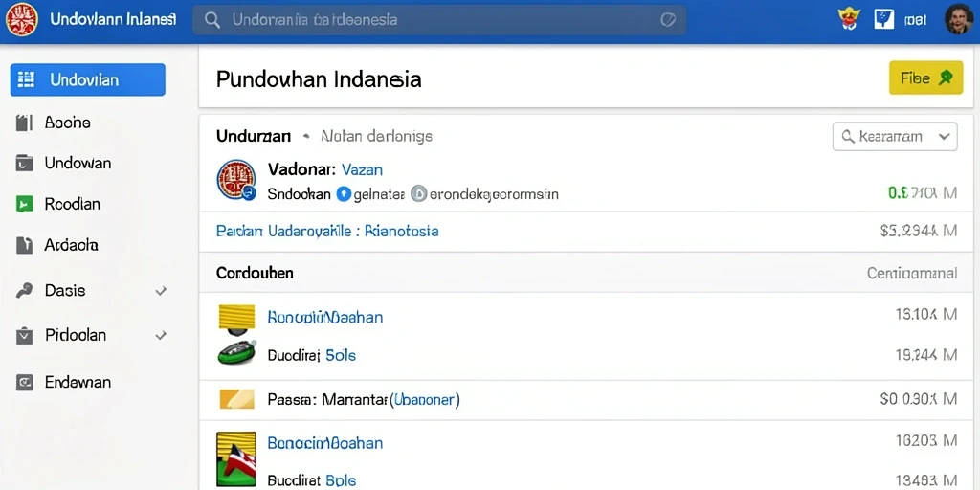Click the yellow Fibe button
Viewport: 980px width, 490px height.
coord(925,78)
